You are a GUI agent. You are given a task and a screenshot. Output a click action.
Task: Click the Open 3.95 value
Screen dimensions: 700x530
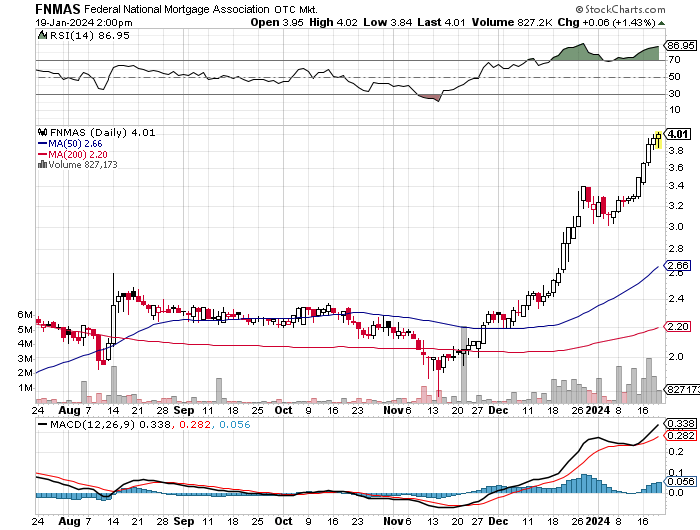[x=277, y=22]
